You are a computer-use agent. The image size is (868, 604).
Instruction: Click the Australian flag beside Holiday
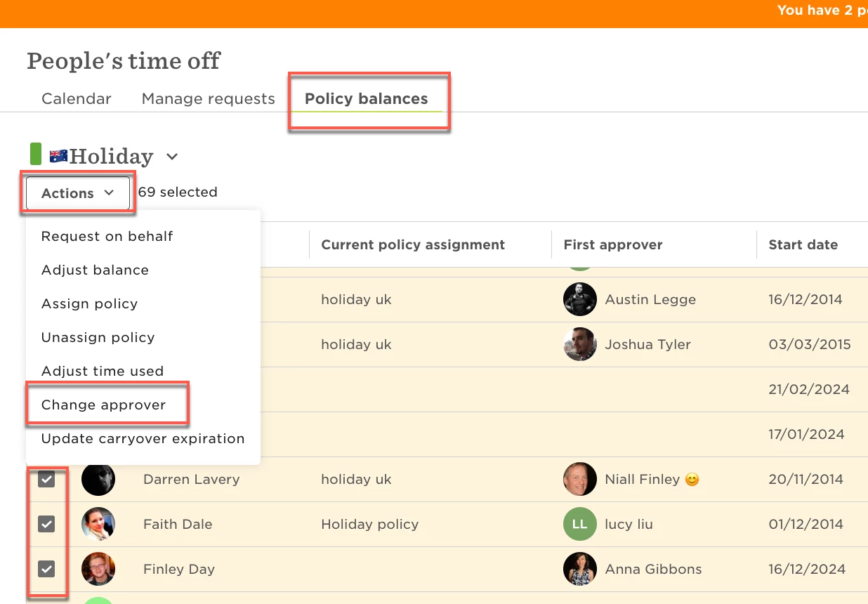click(x=58, y=156)
